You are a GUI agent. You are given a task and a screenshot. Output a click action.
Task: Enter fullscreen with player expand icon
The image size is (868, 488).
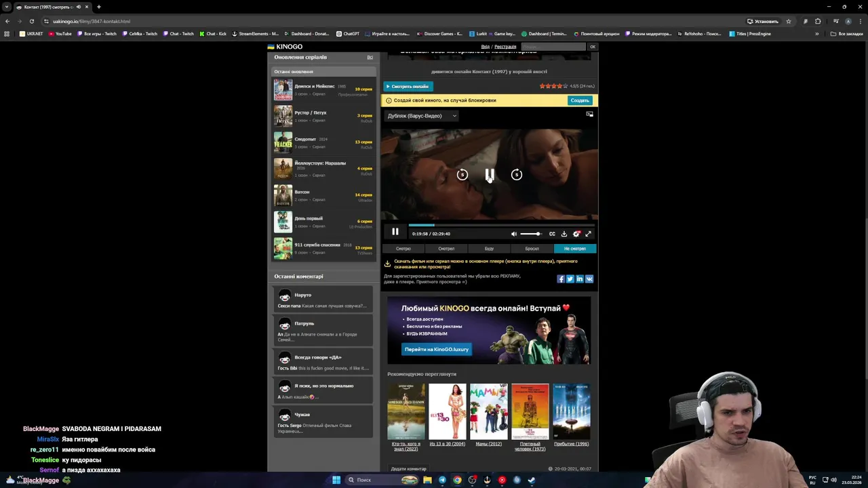[x=589, y=234]
